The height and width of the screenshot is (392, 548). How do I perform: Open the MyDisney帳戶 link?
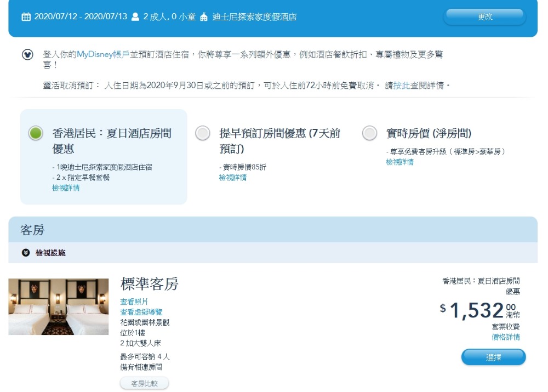tap(103, 54)
